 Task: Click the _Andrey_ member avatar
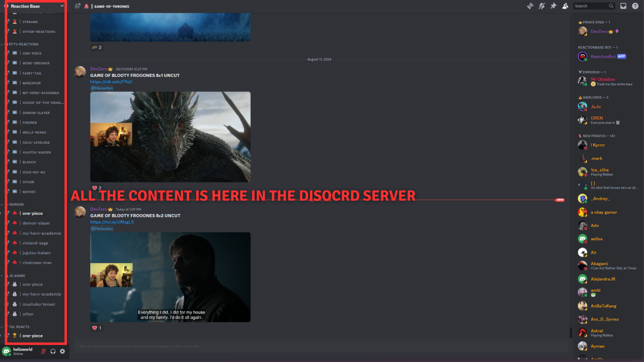click(582, 199)
